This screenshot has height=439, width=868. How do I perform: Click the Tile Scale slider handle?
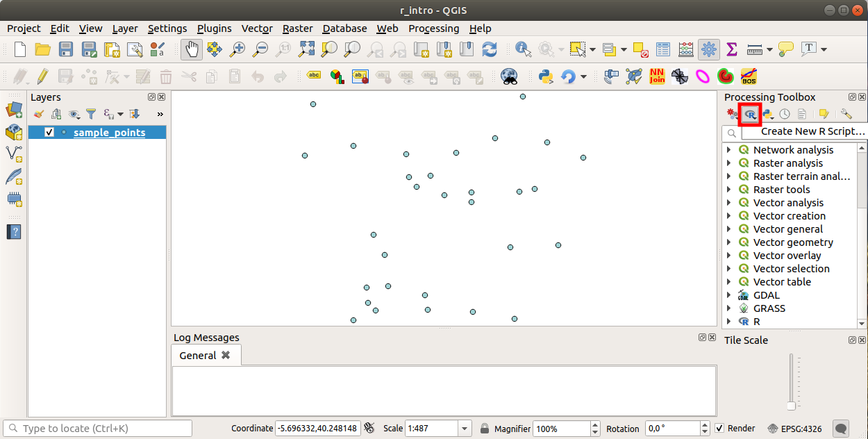click(791, 406)
